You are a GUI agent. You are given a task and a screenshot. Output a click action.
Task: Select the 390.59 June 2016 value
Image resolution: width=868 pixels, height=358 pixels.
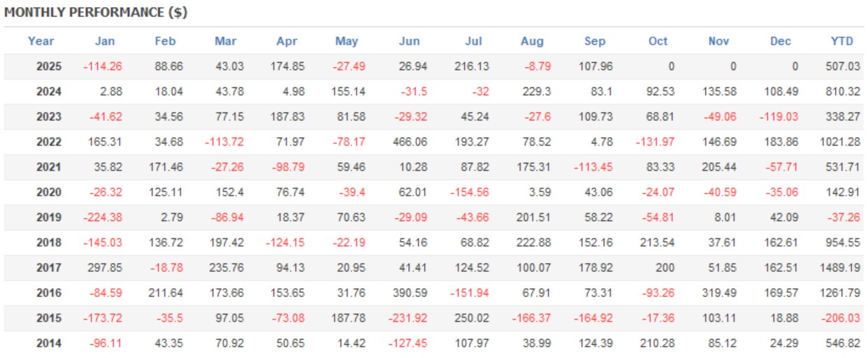[411, 293]
